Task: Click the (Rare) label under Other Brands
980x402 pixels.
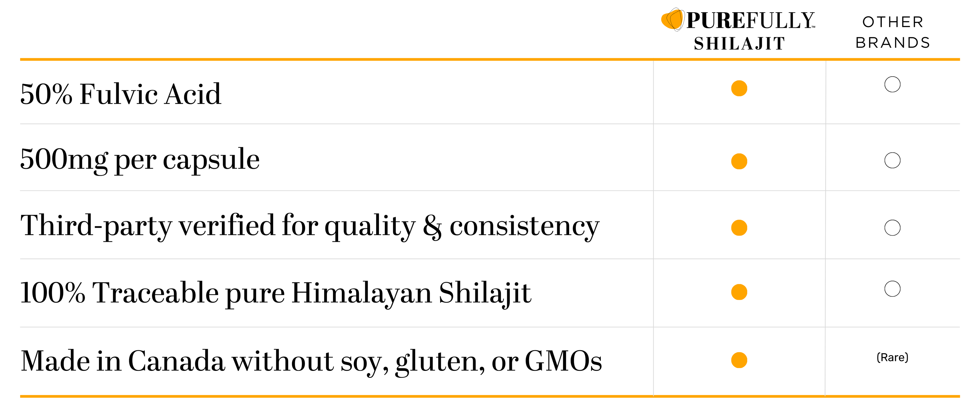Action: (892, 358)
